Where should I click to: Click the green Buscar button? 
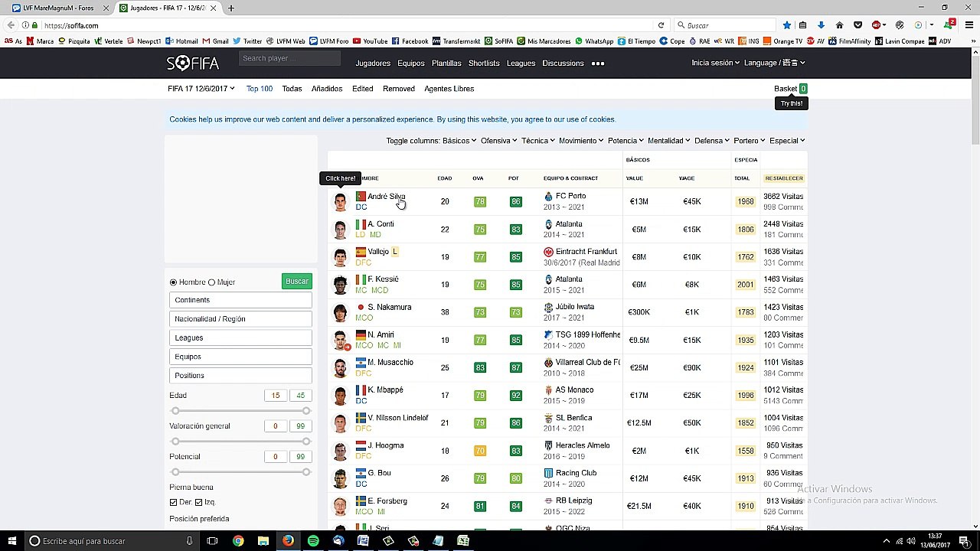click(297, 282)
